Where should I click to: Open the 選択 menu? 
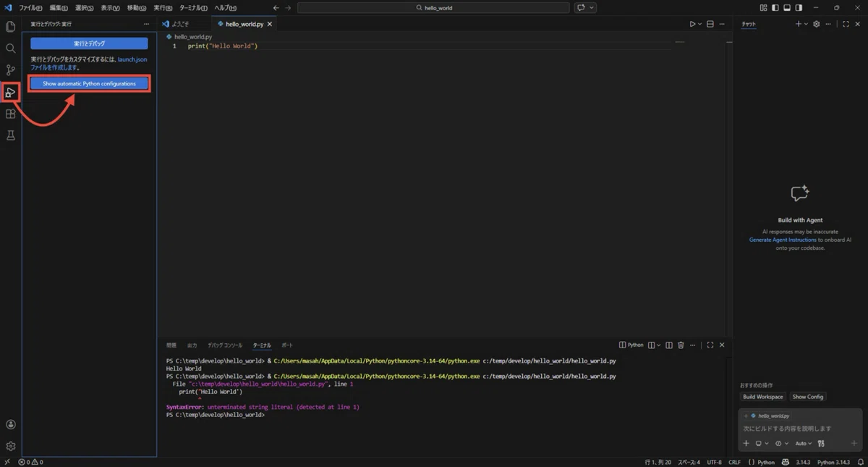(x=84, y=7)
